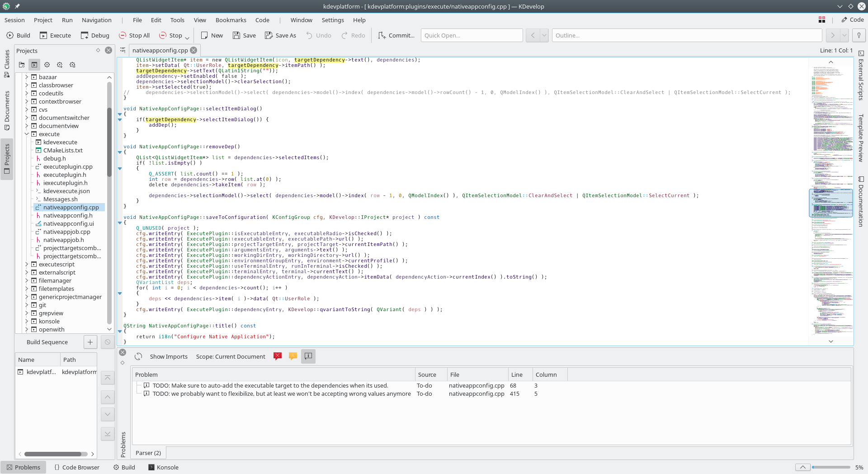
Task: Click the Quick Open search field
Action: click(x=472, y=35)
